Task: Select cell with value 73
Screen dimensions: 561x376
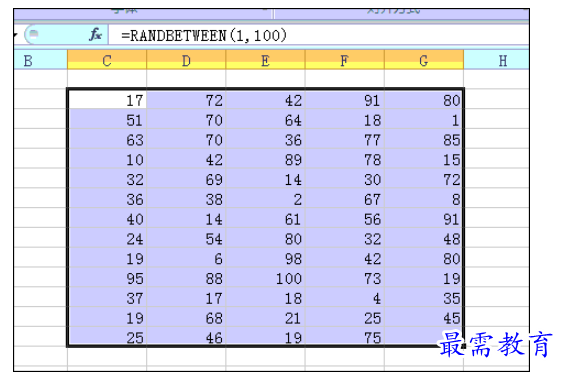Action: [x=345, y=278]
